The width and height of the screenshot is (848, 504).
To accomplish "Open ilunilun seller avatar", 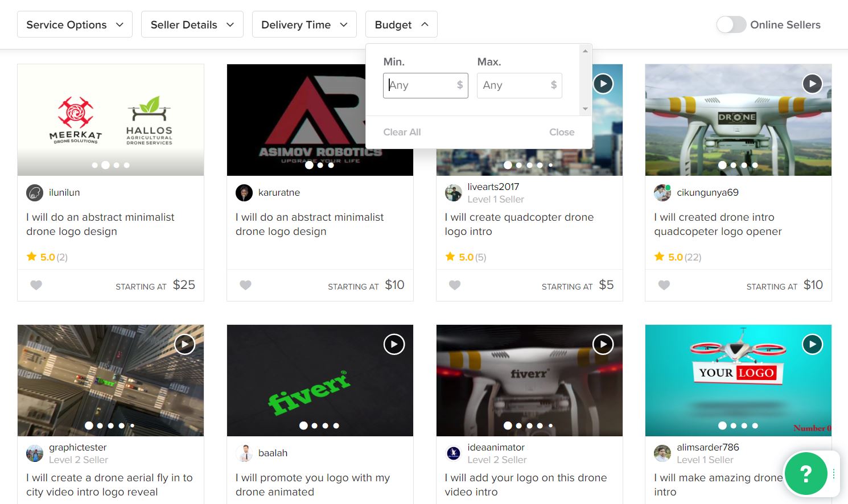I will (x=35, y=193).
